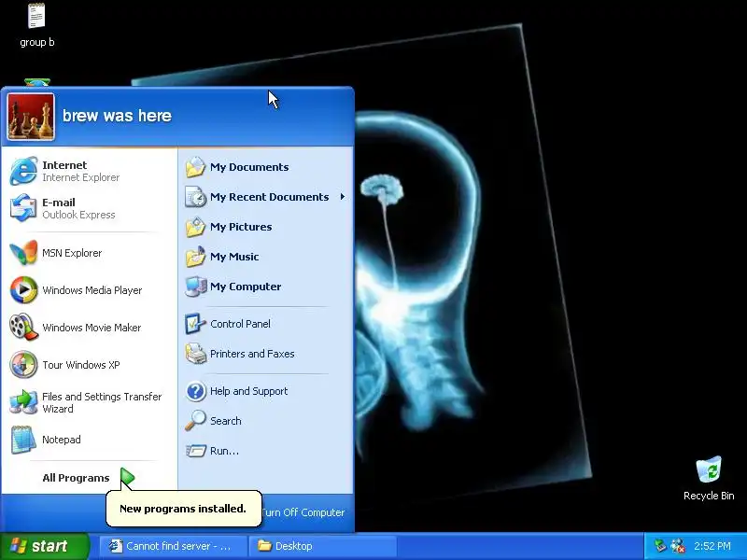Click the My Recent Documents icon
The width and height of the screenshot is (747, 560).
click(x=195, y=197)
